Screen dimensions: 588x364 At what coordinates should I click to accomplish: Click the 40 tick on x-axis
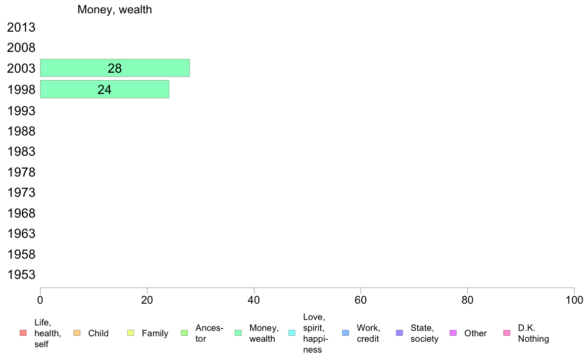254,300
